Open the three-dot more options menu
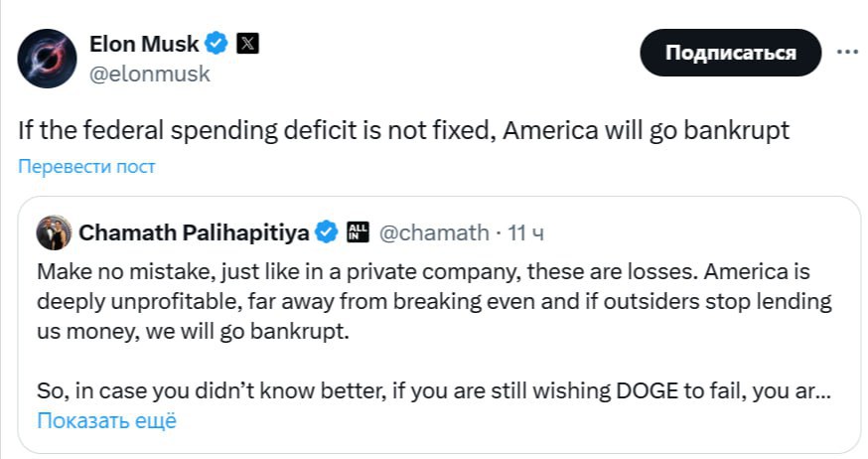 tap(846, 53)
